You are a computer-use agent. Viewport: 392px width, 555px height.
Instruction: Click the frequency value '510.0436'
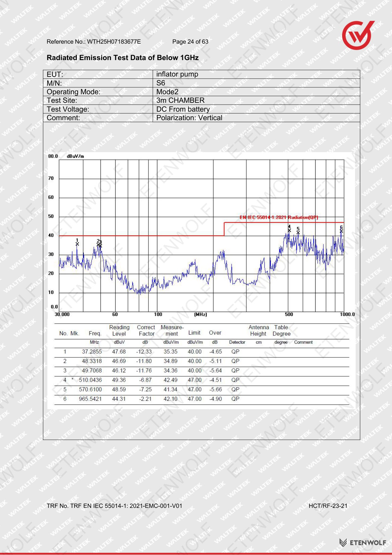90,380
